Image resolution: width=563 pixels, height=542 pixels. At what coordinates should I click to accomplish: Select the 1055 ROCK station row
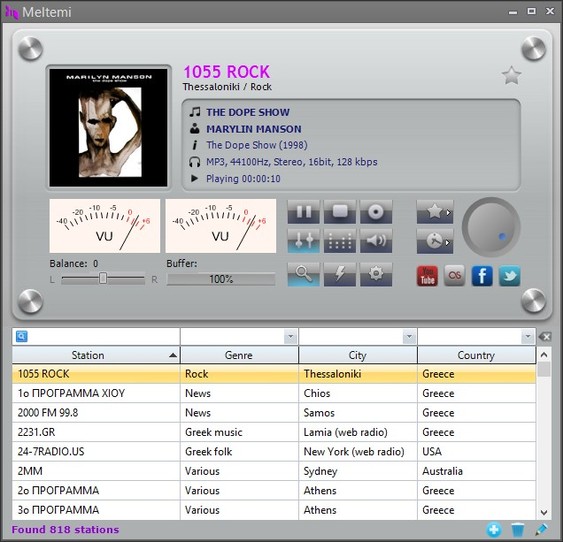pyautogui.click(x=274, y=374)
